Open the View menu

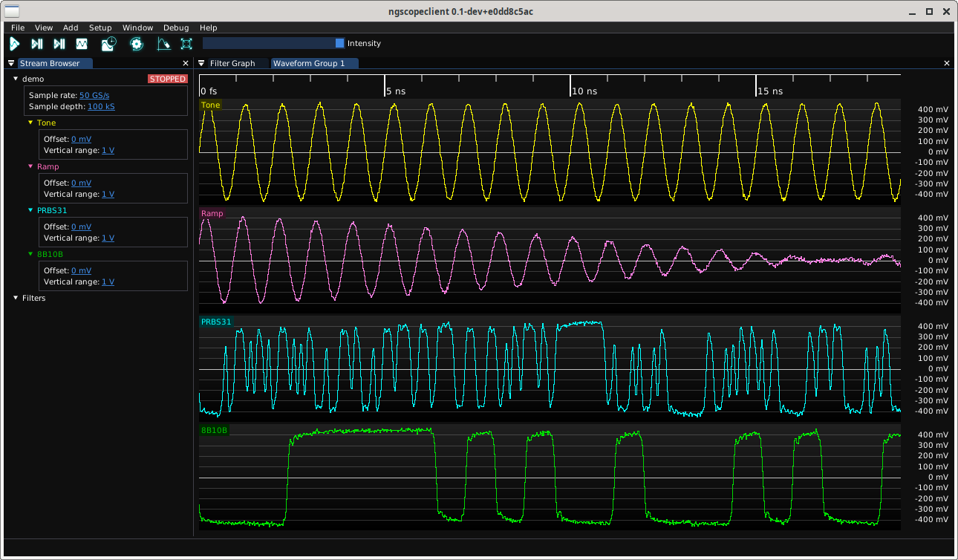coord(44,27)
